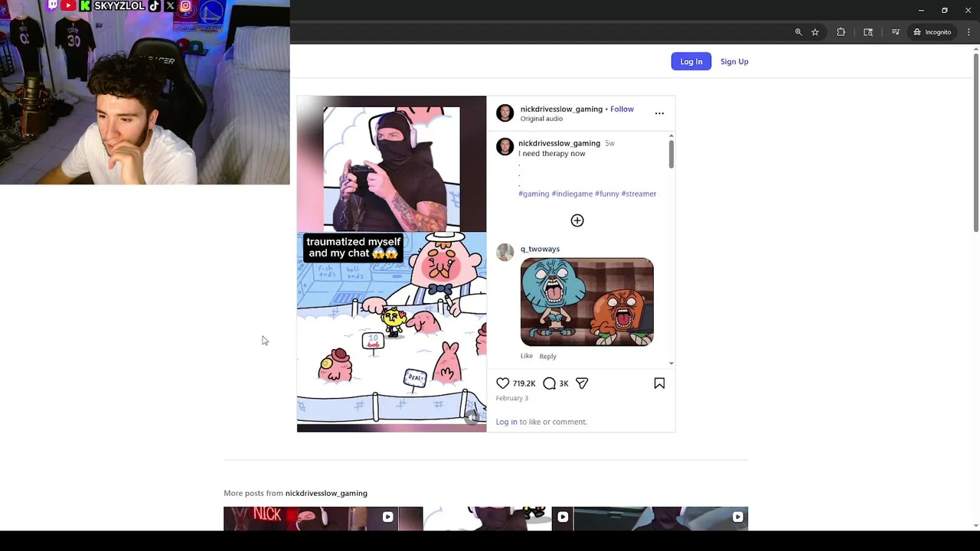Open the header profile picture avatar
The image size is (980, 551).
coord(505,113)
